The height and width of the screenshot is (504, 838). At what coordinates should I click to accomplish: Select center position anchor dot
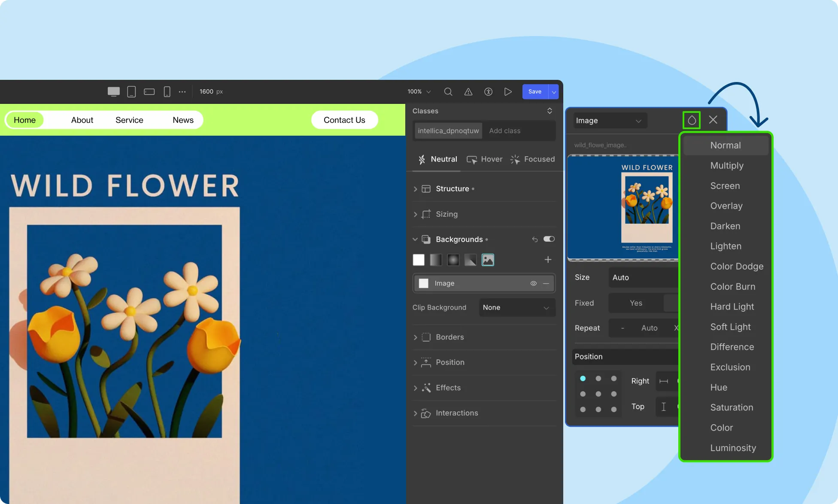(598, 394)
